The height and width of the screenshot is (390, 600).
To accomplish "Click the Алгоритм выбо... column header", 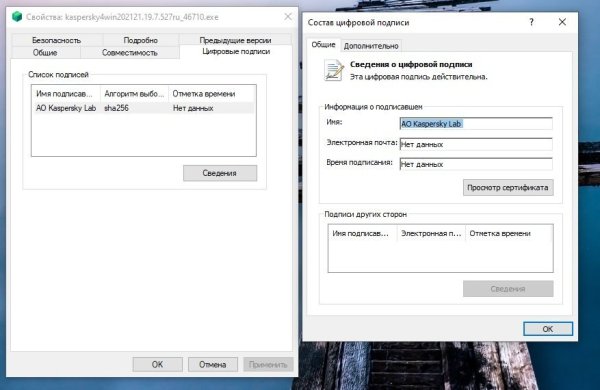I will 134,94.
